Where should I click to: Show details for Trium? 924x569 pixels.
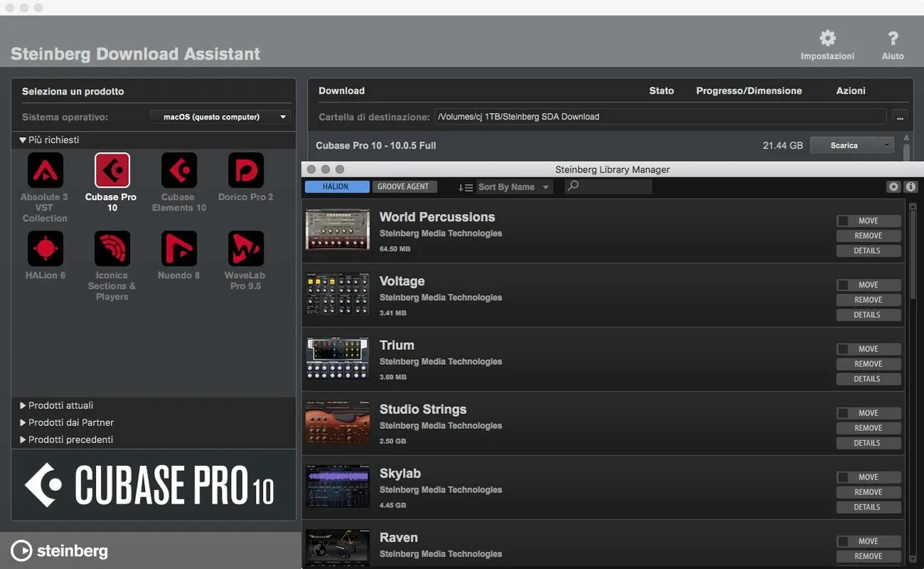point(869,378)
